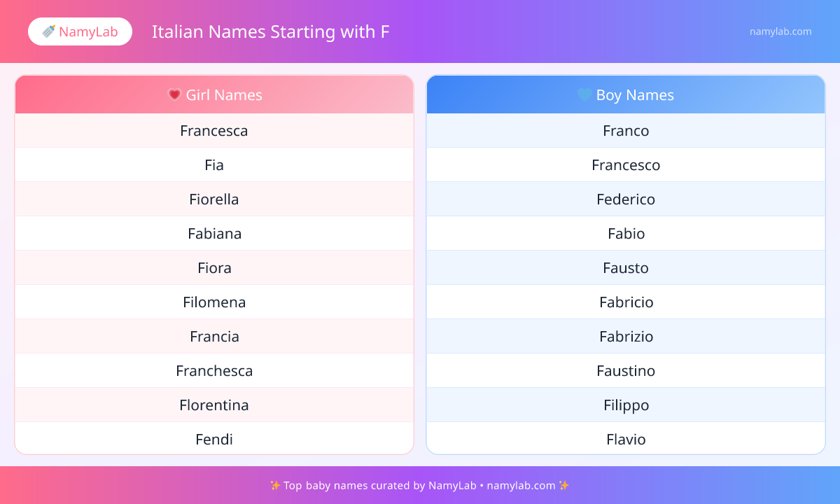This screenshot has height=504, width=840.
Task: Pick the girl name Fiorella
Action: point(214,199)
